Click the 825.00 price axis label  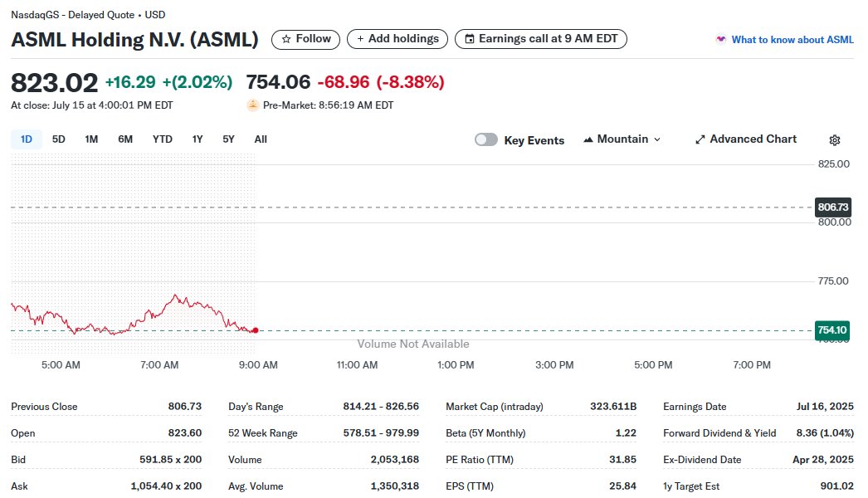pos(834,164)
